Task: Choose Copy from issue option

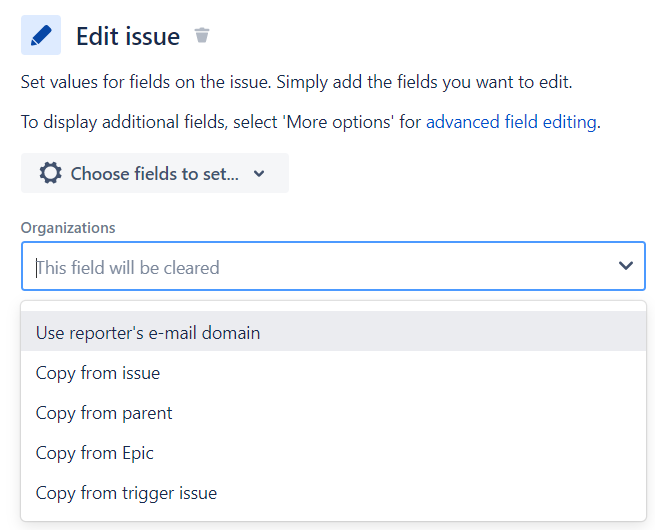Action: (333, 373)
